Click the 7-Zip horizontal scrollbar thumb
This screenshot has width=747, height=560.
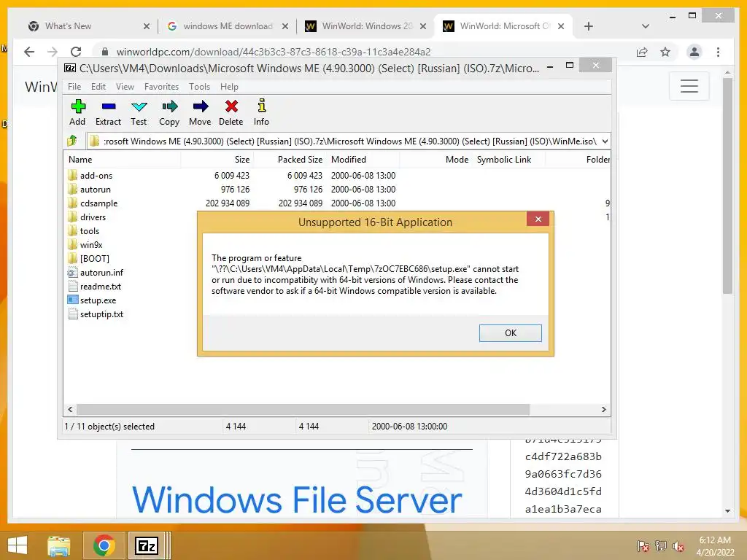click(x=303, y=410)
